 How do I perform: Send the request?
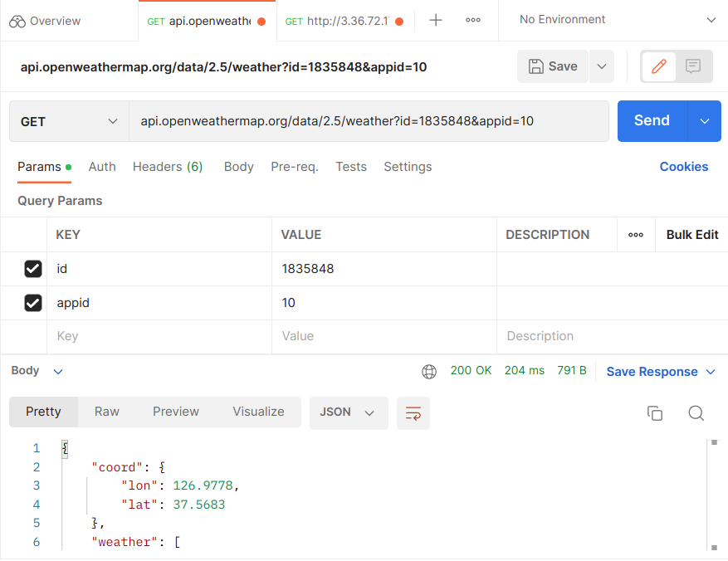coord(652,120)
